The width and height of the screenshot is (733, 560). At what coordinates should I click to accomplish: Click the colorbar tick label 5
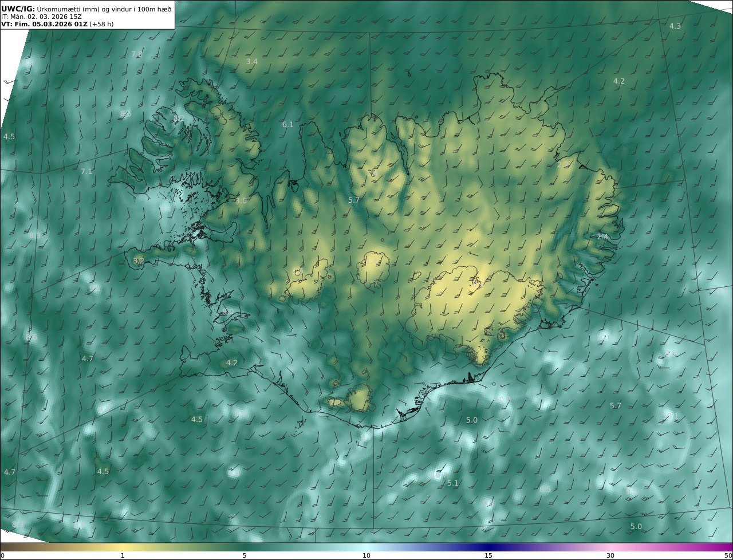(245, 555)
